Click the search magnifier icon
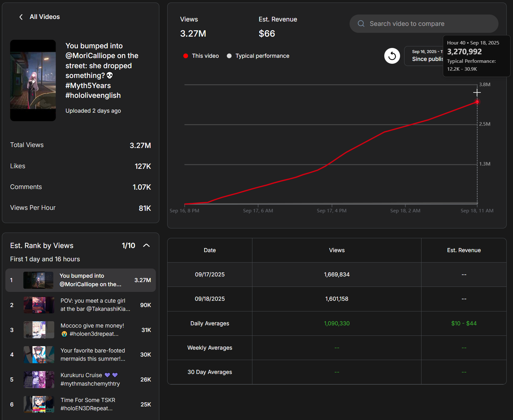This screenshot has height=420, width=513. coord(361,24)
